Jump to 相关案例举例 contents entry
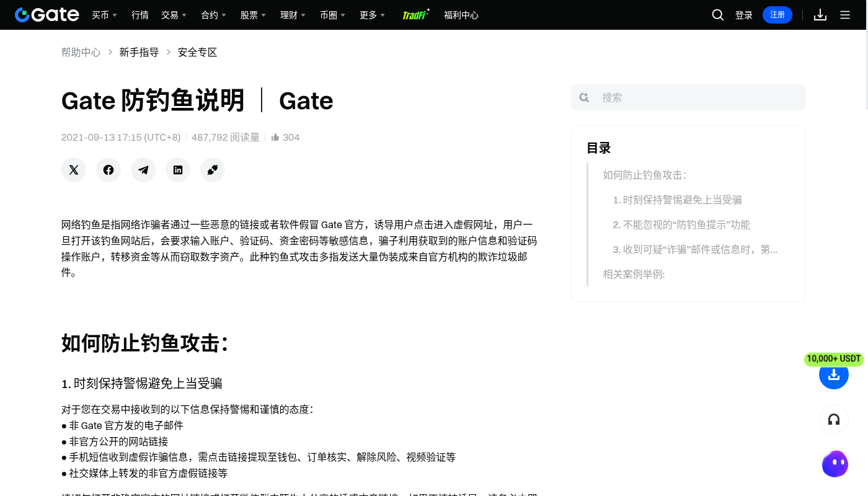 click(x=634, y=274)
